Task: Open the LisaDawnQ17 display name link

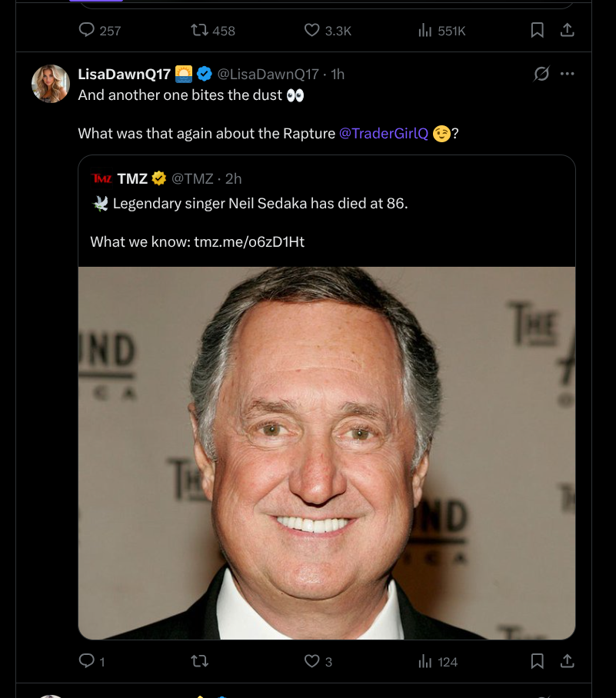Action: 124,74
